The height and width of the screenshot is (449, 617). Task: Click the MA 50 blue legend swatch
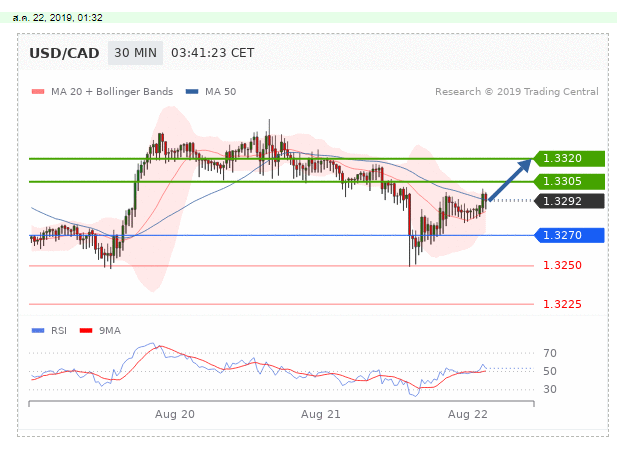point(192,92)
